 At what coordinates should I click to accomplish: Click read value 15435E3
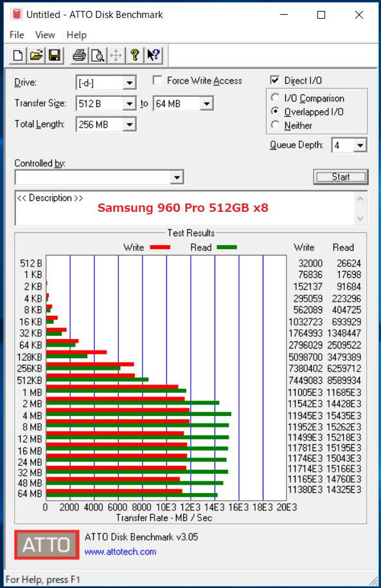tap(344, 415)
